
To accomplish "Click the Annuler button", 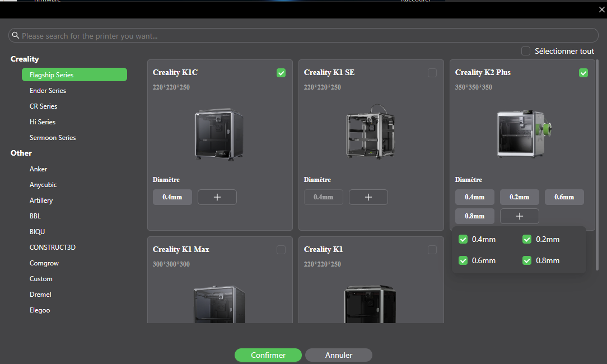I will tap(339, 355).
